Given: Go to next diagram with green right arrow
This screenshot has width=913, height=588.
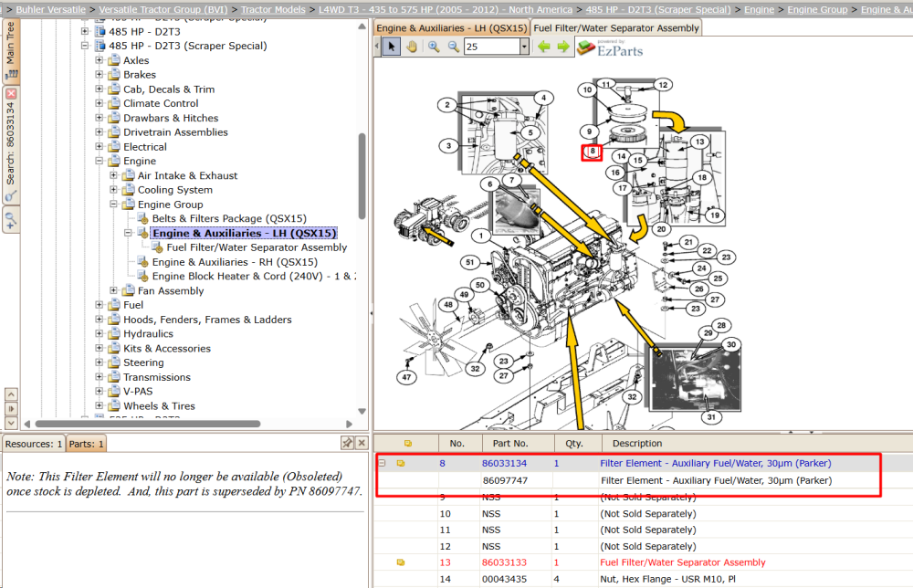Looking at the screenshot, I should point(563,47).
